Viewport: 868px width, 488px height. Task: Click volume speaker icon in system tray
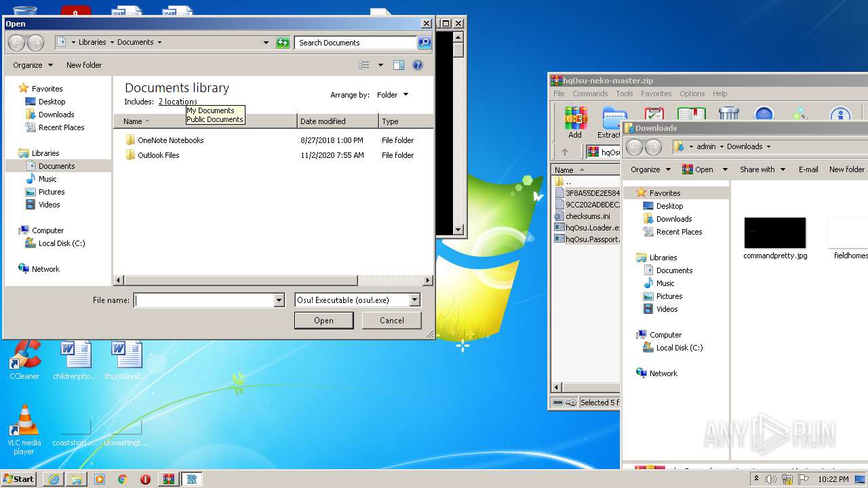coord(770,479)
